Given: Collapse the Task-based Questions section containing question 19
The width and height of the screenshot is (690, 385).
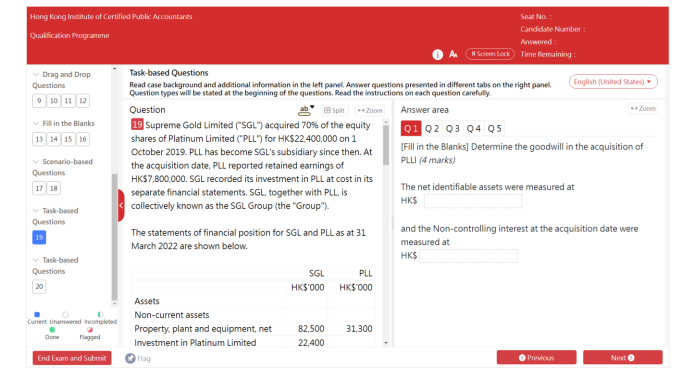Looking at the screenshot, I should click(x=36, y=210).
